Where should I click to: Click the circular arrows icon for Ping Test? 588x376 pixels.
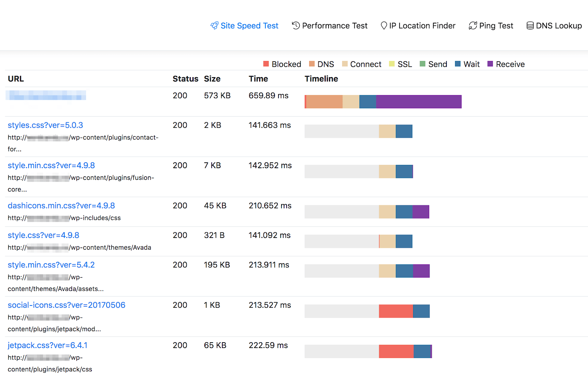[473, 25]
